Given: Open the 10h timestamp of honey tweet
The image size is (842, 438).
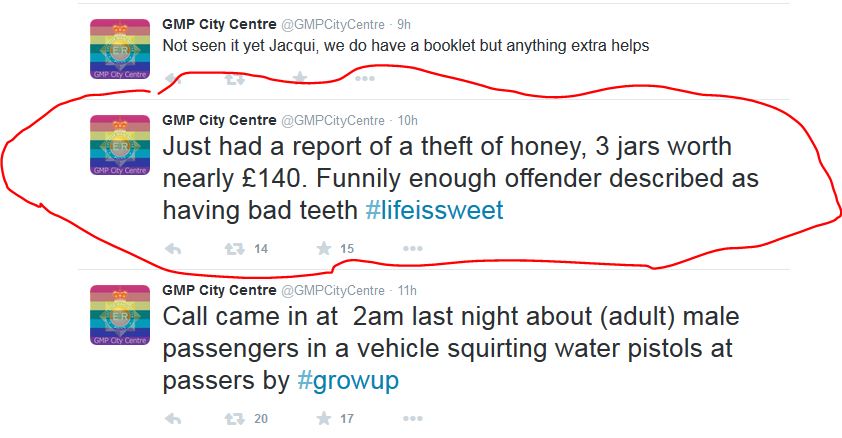Looking at the screenshot, I should click(x=408, y=120).
